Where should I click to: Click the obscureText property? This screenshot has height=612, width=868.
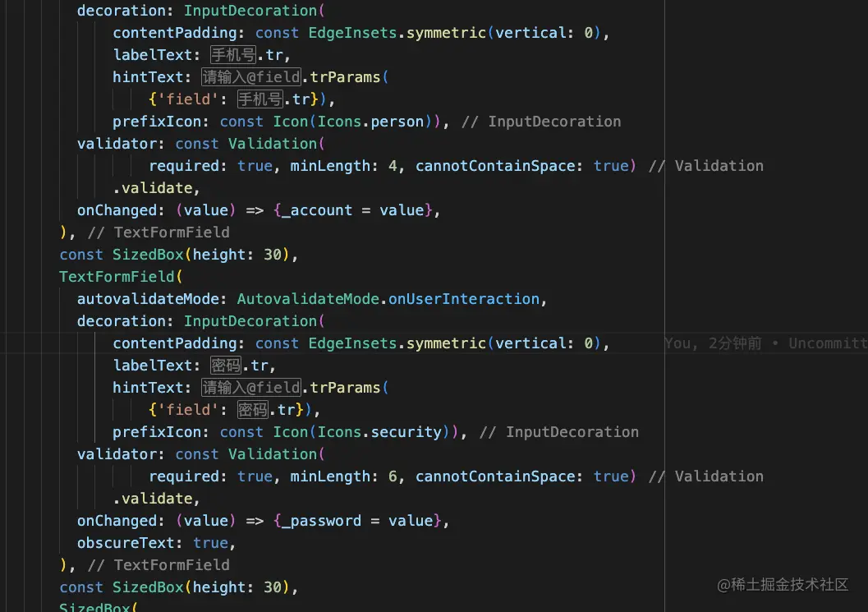tap(126, 543)
